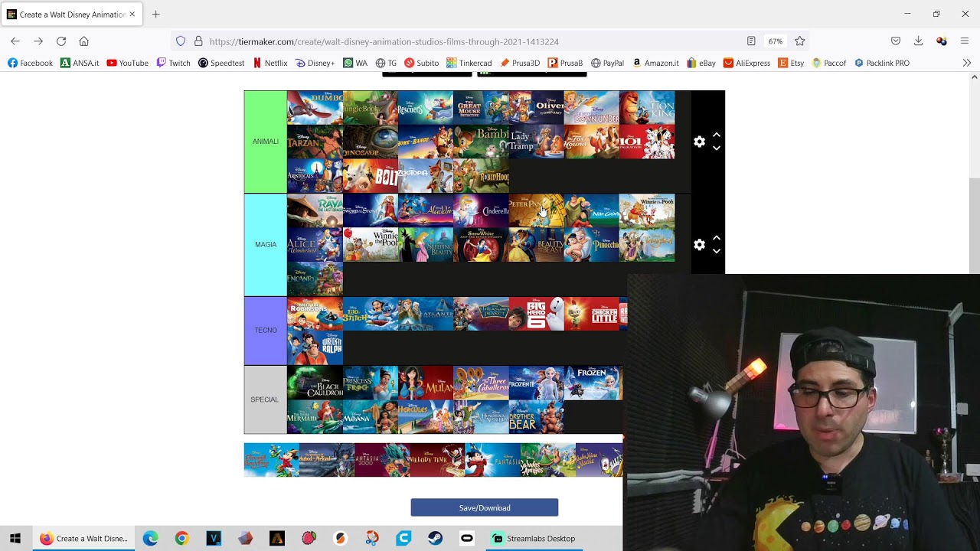
Task: Open AliExpress bookmark
Action: pos(746,63)
